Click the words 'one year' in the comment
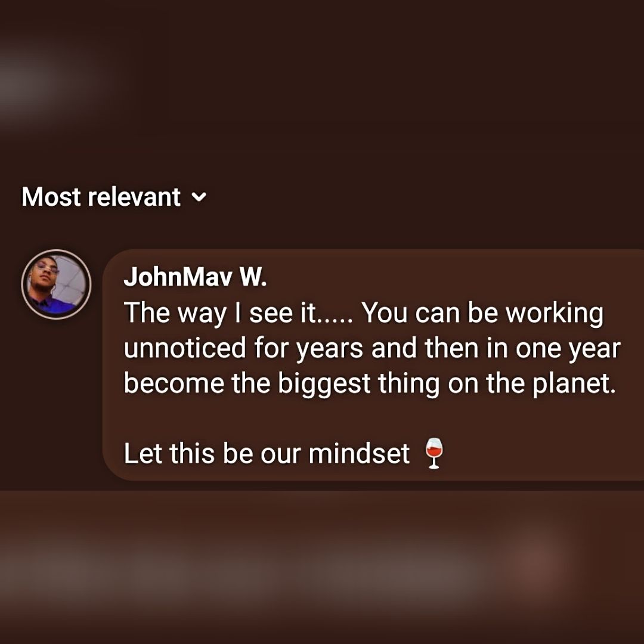Image resolution: width=644 pixels, height=644 pixels. coord(568,349)
